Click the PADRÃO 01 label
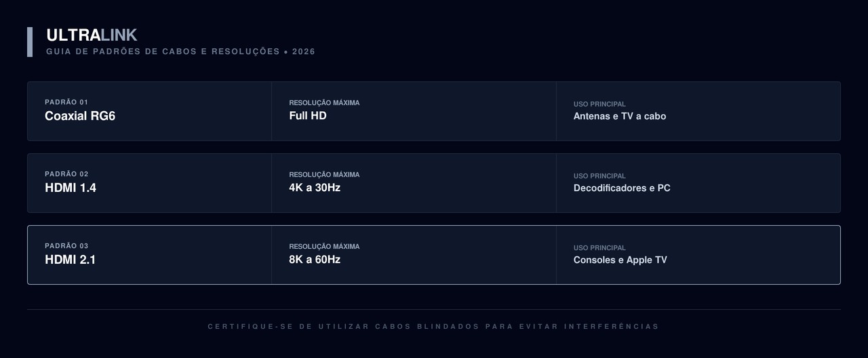This screenshot has height=358, width=868. (x=66, y=102)
